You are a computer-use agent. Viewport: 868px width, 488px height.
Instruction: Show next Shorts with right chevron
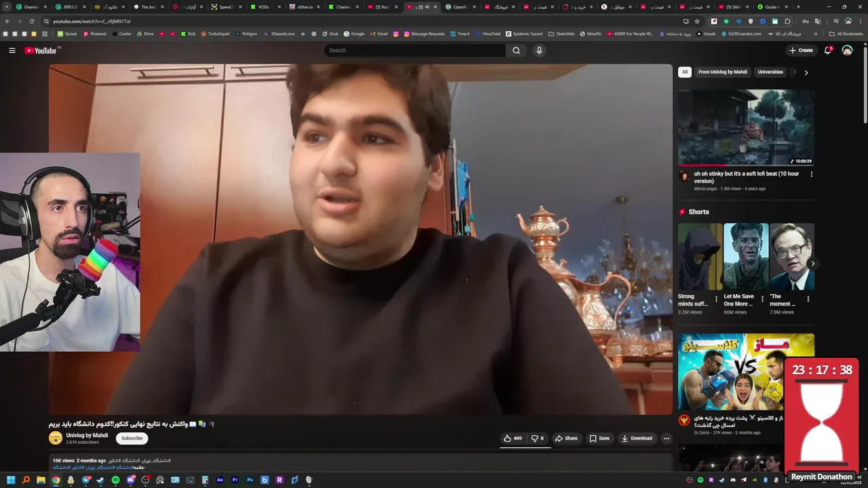pyautogui.click(x=812, y=264)
